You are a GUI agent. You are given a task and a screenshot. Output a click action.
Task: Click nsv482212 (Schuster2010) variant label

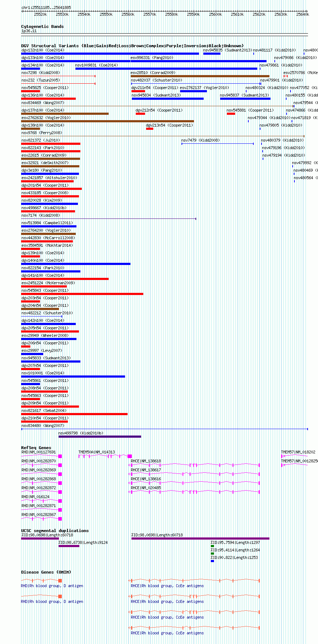[x=47, y=313]
